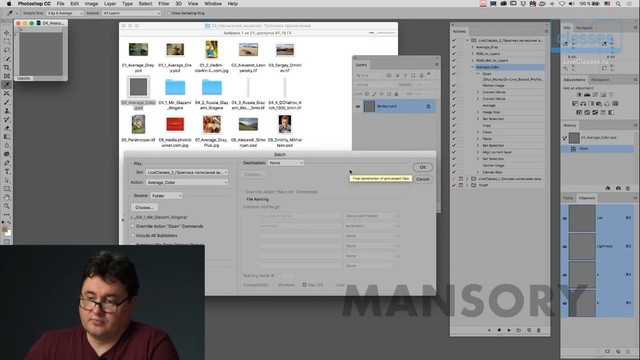The height and width of the screenshot is (360, 640).
Task: Select the Clone Stamp tool
Action: point(7,111)
